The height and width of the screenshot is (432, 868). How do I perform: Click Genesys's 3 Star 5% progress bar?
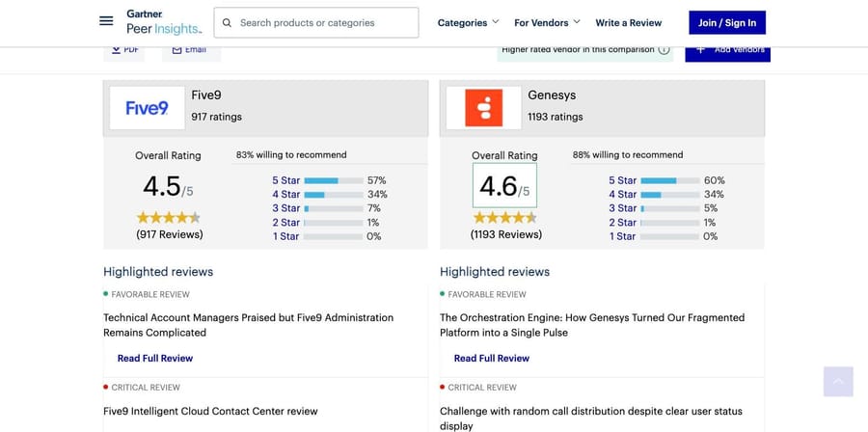click(670, 208)
